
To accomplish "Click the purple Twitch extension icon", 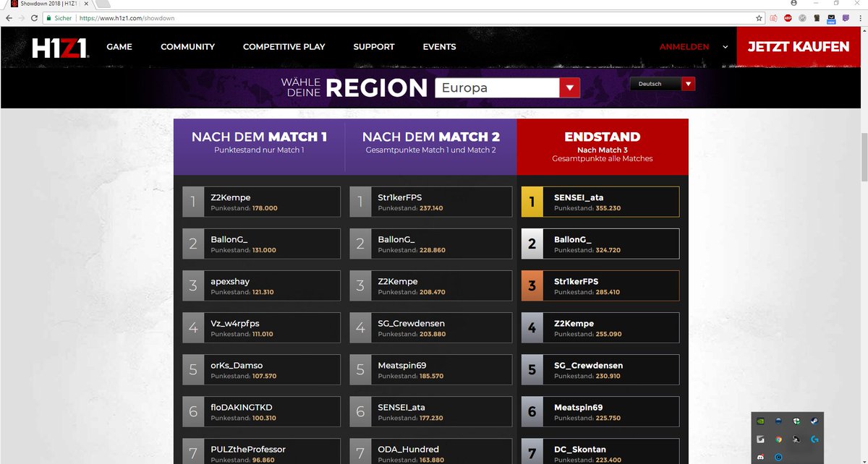I will pos(846,18).
